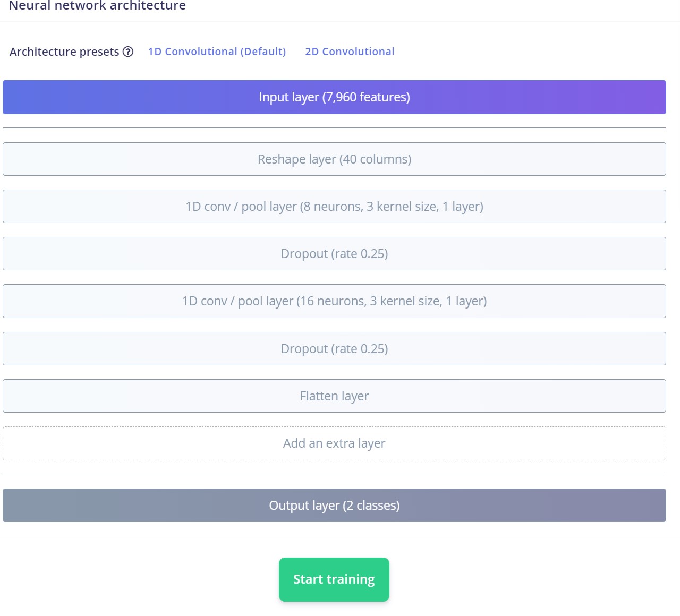Select Dropout layer after the 8-neuron conv layer
The width and height of the screenshot is (680, 616).
(334, 254)
